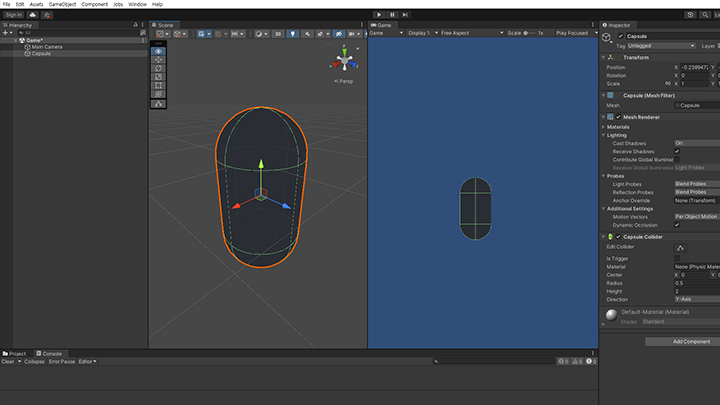This screenshot has width=720, height=405.
Task: Open the undo history icon
Action: tap(690, 15)
